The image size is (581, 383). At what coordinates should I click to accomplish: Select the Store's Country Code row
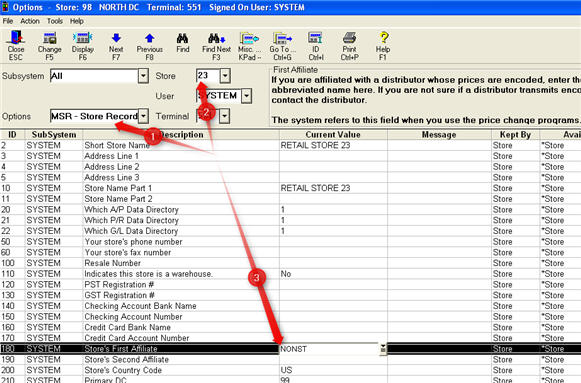click(290, 370)
